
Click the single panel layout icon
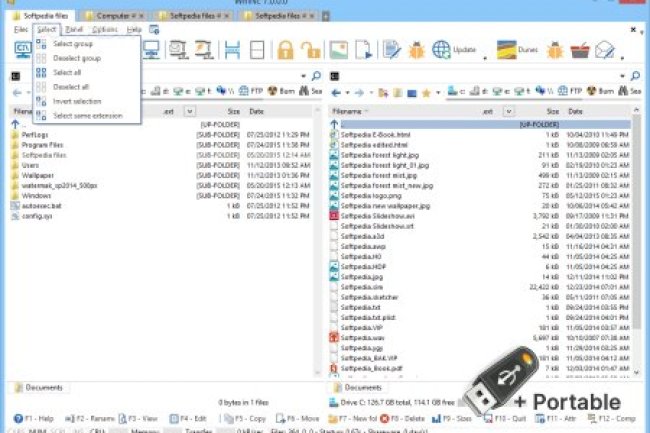coord(257,50)
